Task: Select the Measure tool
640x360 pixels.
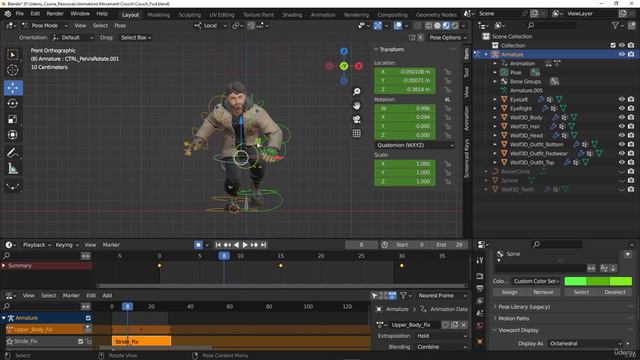Action: [13, 169]
